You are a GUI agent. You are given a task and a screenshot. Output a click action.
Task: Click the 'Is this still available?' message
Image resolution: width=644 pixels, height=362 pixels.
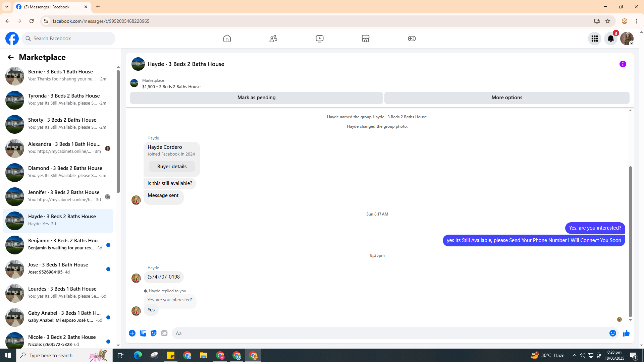tap(170, 183)
